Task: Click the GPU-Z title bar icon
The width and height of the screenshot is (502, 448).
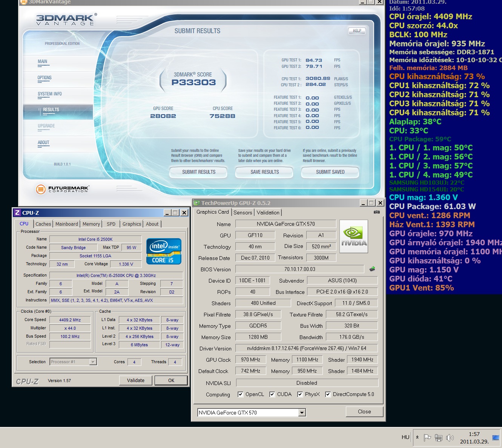Action: click(x=197, y=203)
